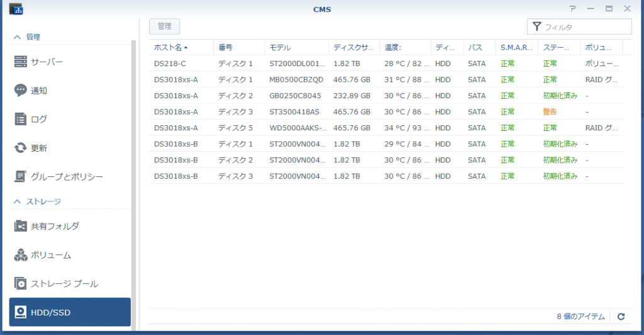Image resolution: width=644 pixels, height=335 pixels.
Task: Select model ST3500418AS cell
Action: [x=294, y=111]
